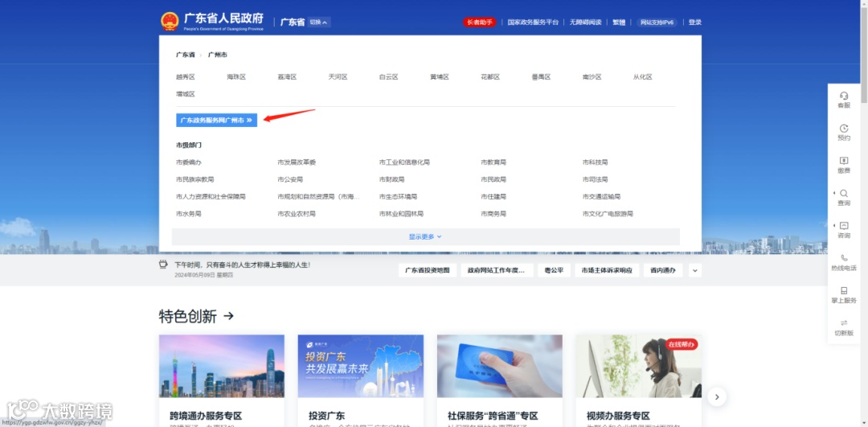Open the 预约 appointment sidebar icon
Viewport: 868px width, 427px height.
click(844, 133)
